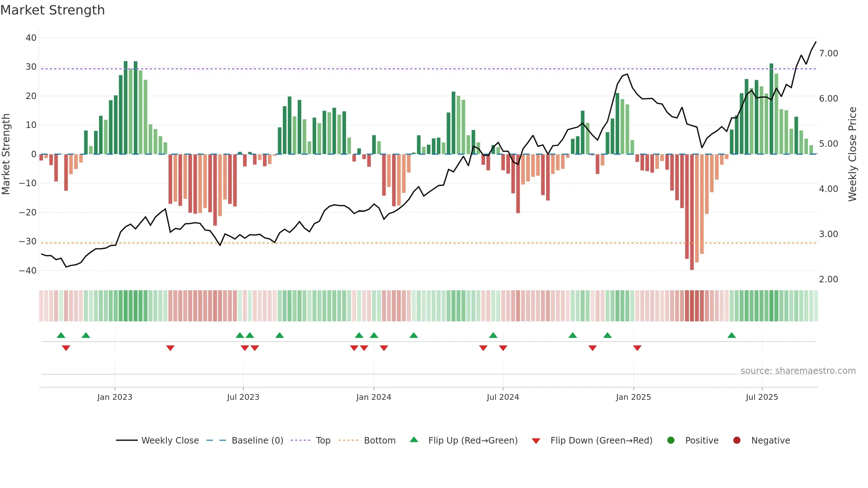Click the 40 tick on left axis
The width and height of the screenshot is (868, 488).
(31, 38)
